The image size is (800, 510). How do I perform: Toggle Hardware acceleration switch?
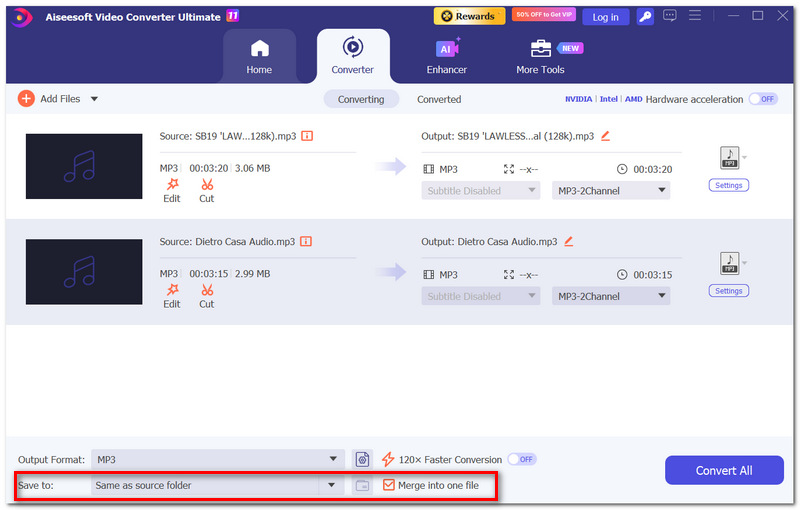pyautogui.click(x=763, y=99)
